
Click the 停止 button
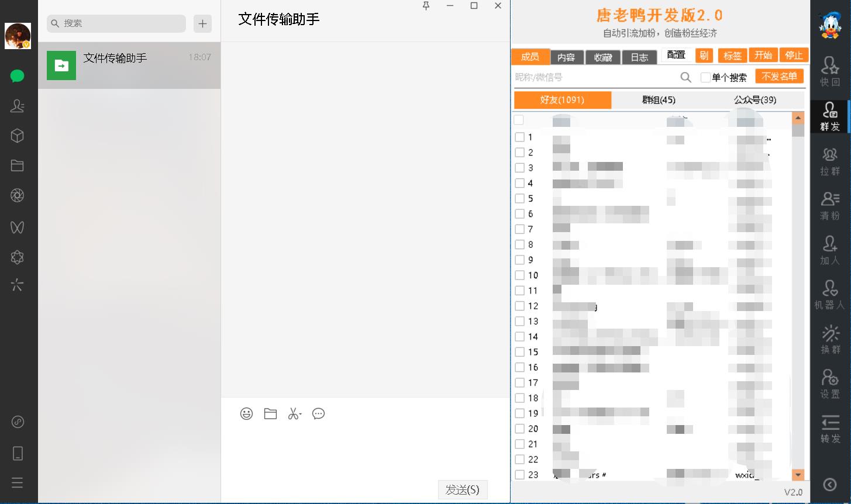coord(794,55)
